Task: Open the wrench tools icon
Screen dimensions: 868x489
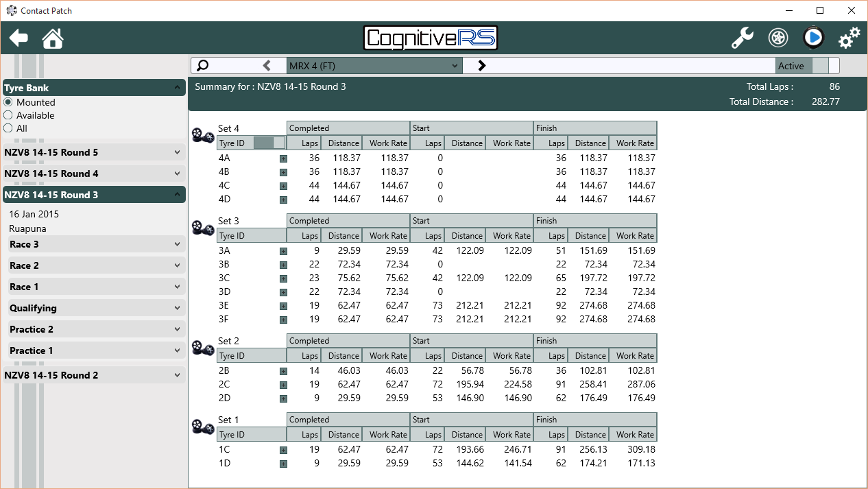Action: click(743, 38)
